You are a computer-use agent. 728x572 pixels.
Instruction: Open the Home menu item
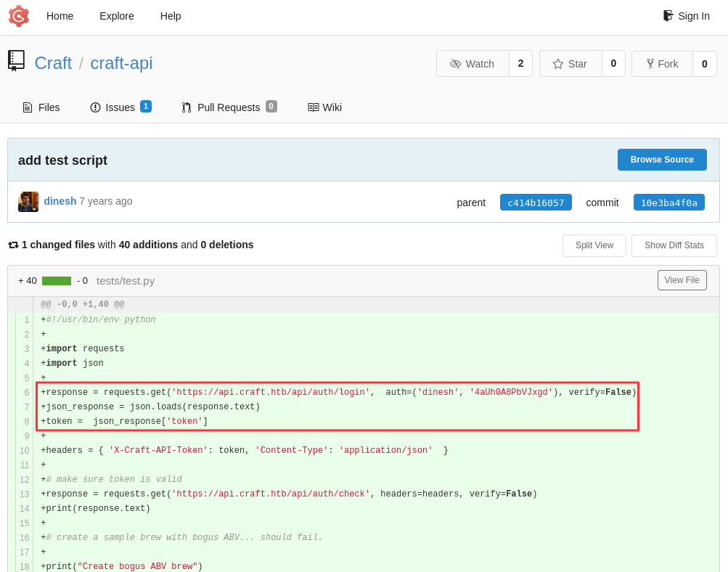point(60,16)
